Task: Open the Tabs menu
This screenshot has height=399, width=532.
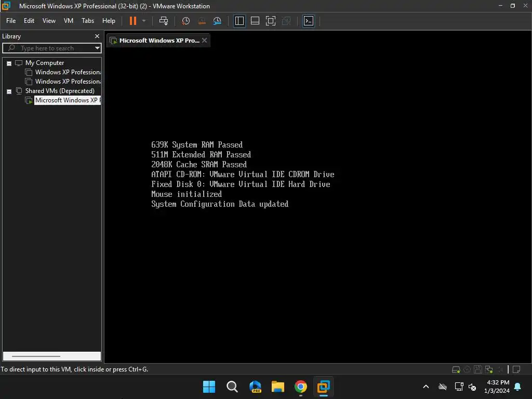Action: (x=87, y=21)
